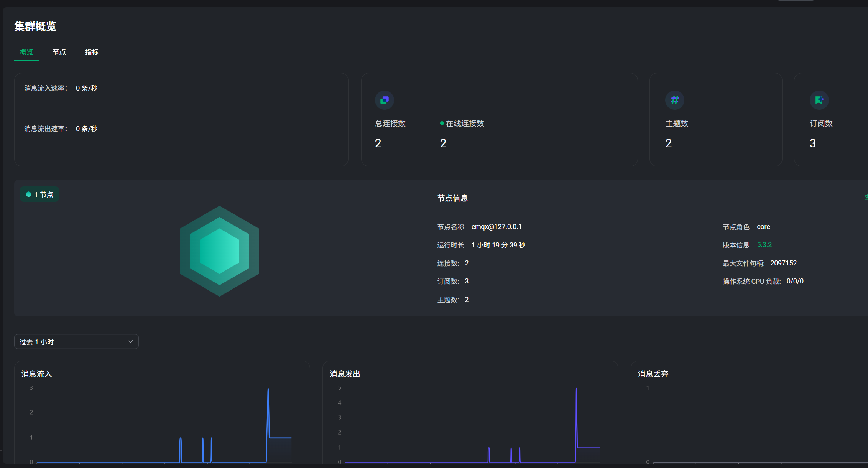Switch to the 节点 tab
This screenshot has width=868, height=468.
(x=59, y=52)
